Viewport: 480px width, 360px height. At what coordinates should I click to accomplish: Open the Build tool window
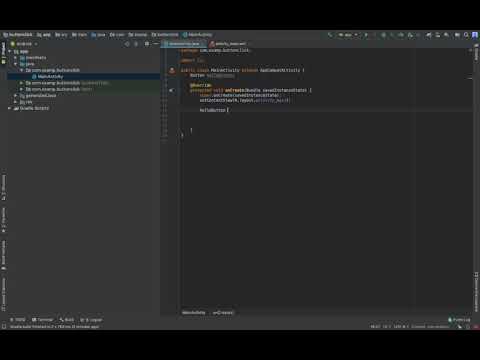[x=67, y=320]
